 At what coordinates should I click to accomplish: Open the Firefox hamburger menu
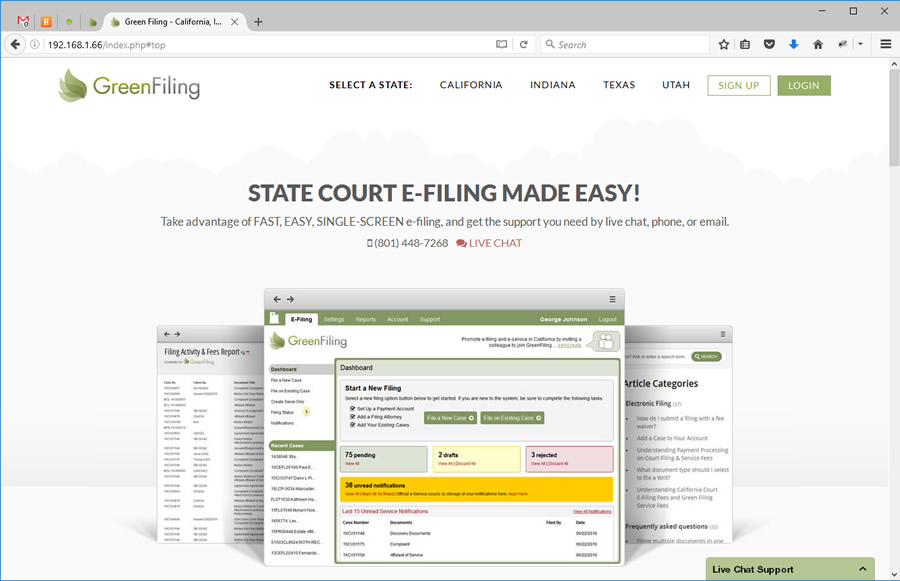point(886,44)
